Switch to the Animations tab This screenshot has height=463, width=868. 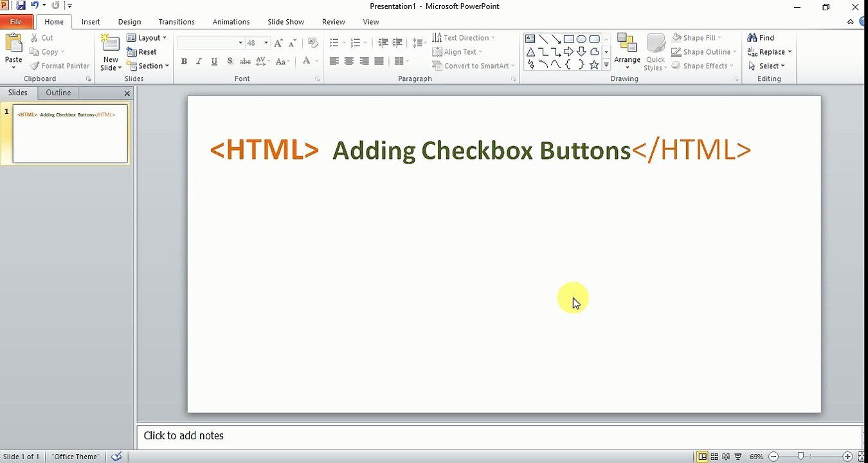(x=231, y=22)
